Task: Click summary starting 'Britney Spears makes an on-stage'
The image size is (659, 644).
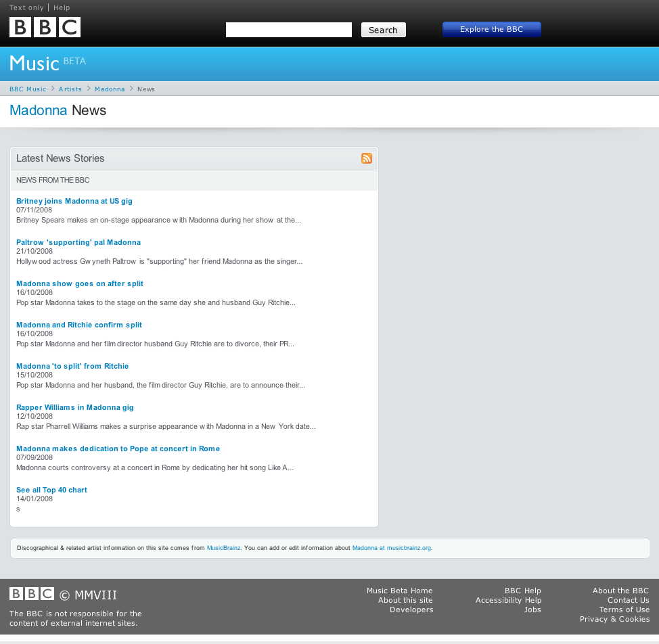Action: [x=158, y=220]
